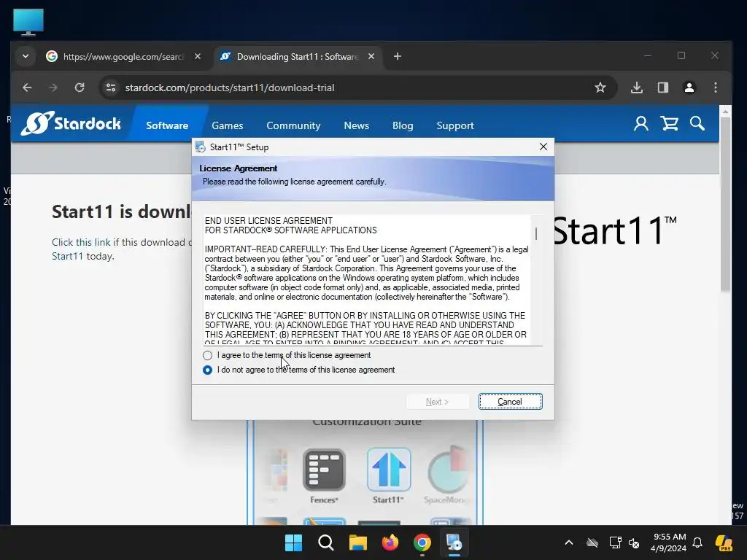This screenshot has height=560, width=747.
Task: Open the Chrome tab search dropdown
Action: click(x=26, y=56)
